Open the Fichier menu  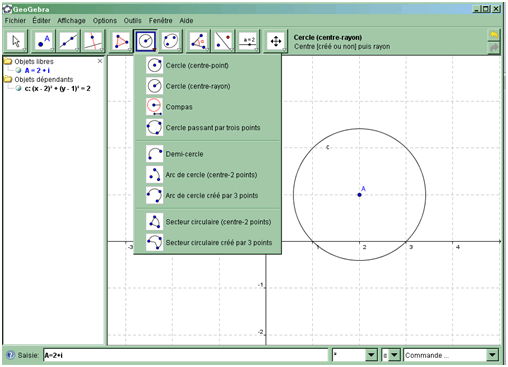tap(15, 21)
